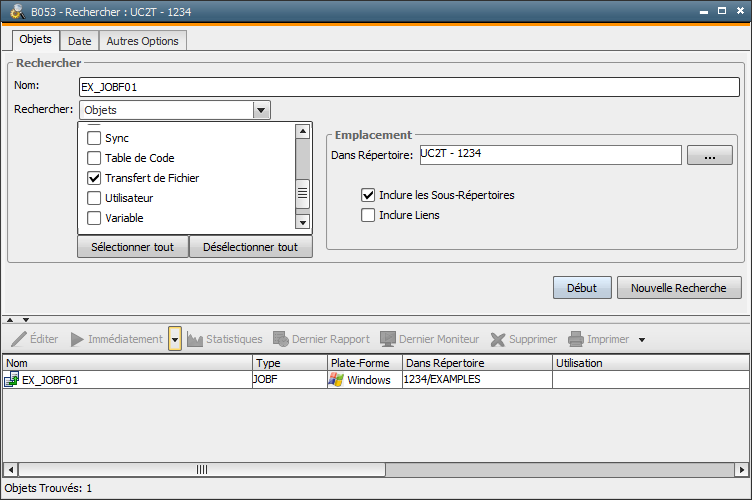Expand the Imprimer dropdown arrow

pyautogui.click(x=642, y=340)
